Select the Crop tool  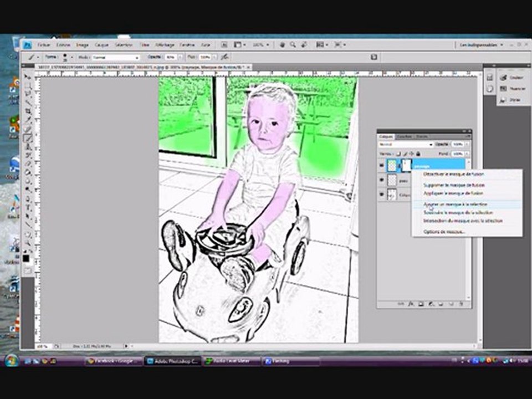coord(27,111)
